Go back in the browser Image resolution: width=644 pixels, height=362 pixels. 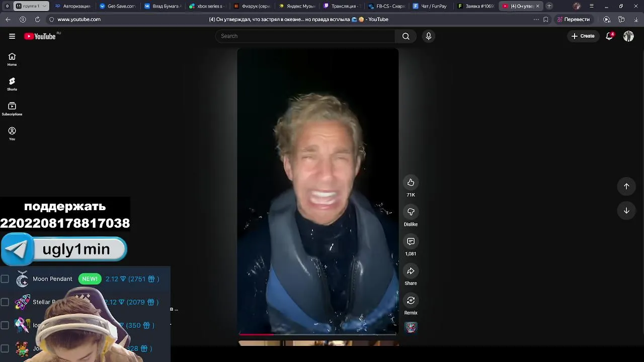pos(8,19)
